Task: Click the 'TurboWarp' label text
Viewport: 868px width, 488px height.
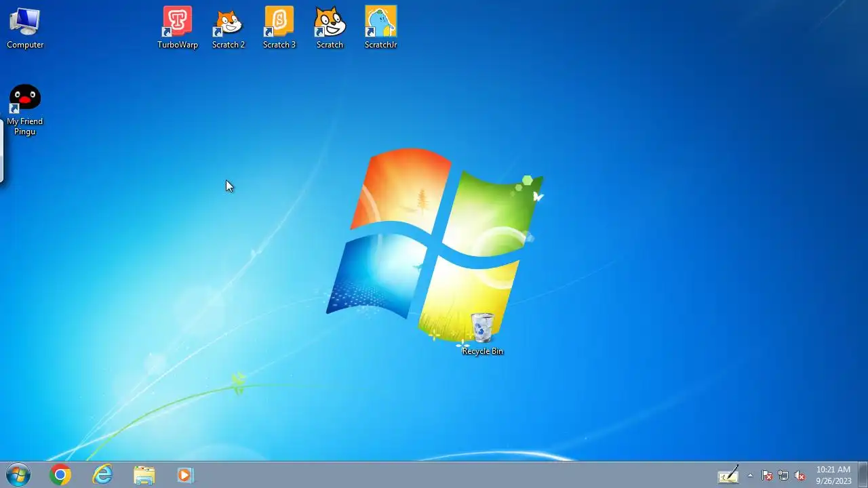Action: coord(178,45)
